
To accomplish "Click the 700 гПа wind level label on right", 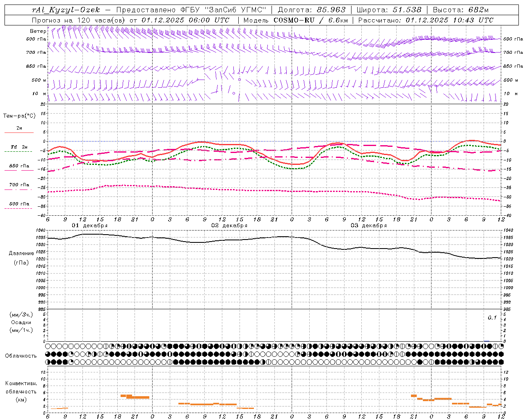I will (513, 52).
